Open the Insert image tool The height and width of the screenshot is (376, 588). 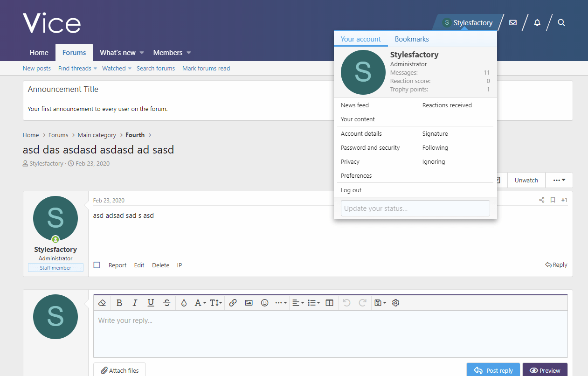[x=249, y=303]
